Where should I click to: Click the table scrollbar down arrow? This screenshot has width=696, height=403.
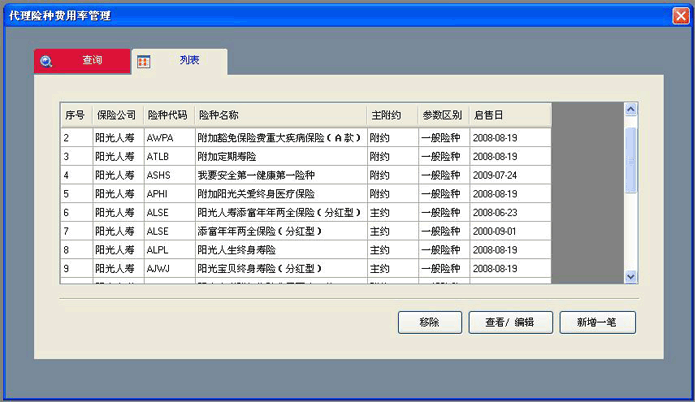[631, 277]
